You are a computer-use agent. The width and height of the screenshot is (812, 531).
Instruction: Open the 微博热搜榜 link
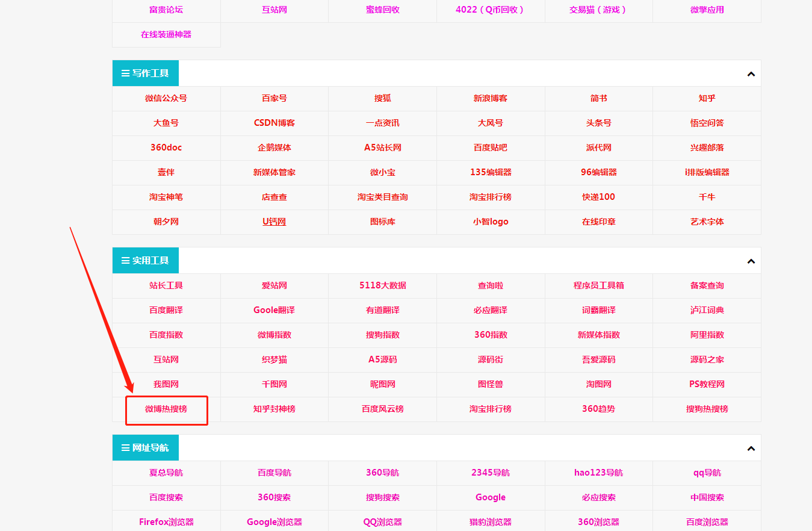click(166, 409)
